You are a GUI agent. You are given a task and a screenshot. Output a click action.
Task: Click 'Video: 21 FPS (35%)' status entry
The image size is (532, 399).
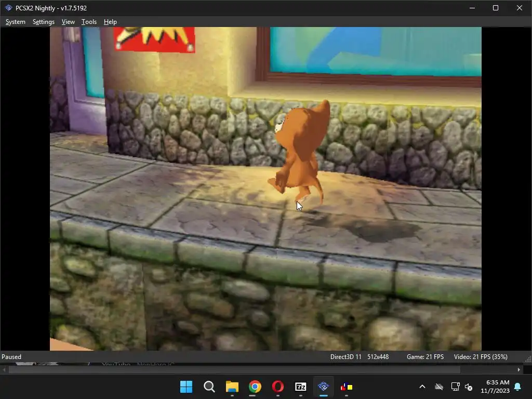pos(481,357)
